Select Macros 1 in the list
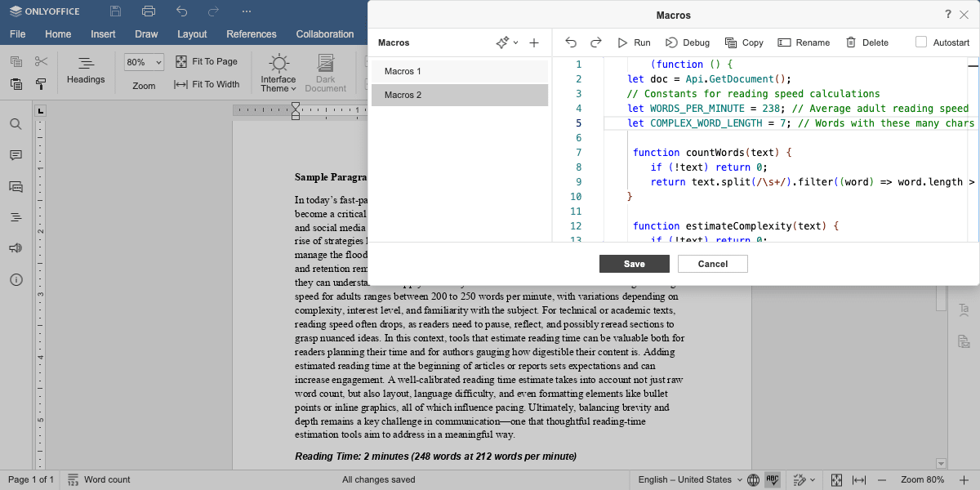Image resolution: width=980 pixels, height=490 pixels. coord(460,71)
